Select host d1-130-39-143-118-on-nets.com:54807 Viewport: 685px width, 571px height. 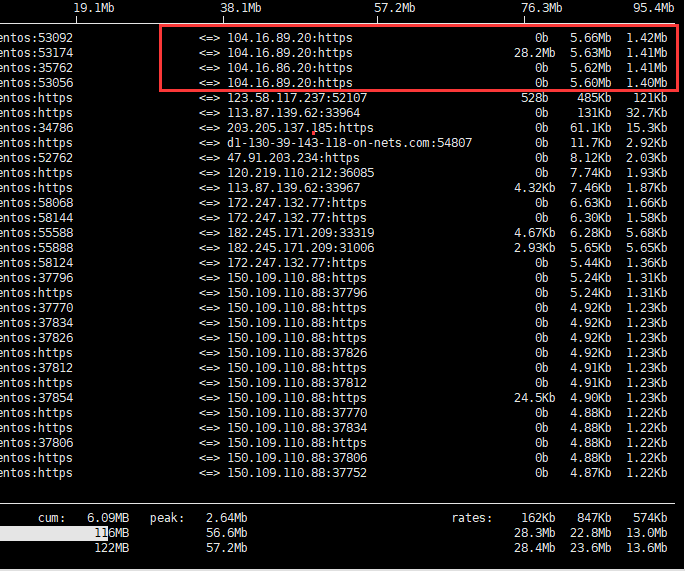pos(349,143)
